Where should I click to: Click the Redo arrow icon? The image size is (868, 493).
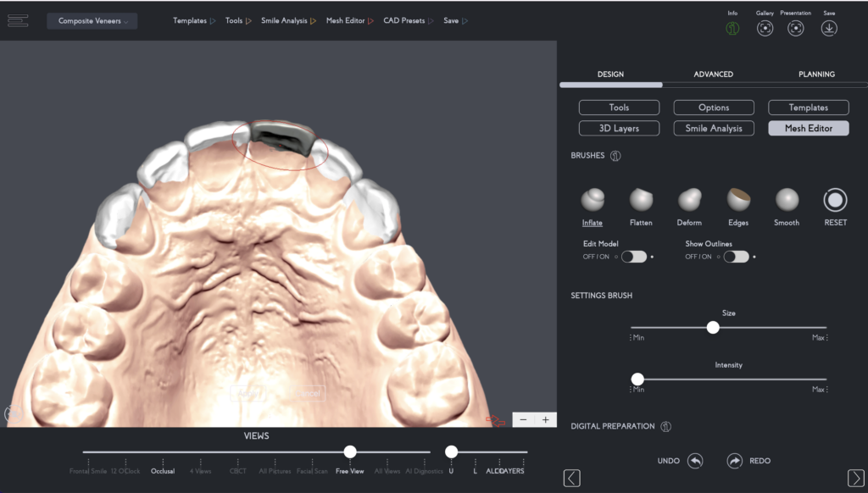point(735,461)
